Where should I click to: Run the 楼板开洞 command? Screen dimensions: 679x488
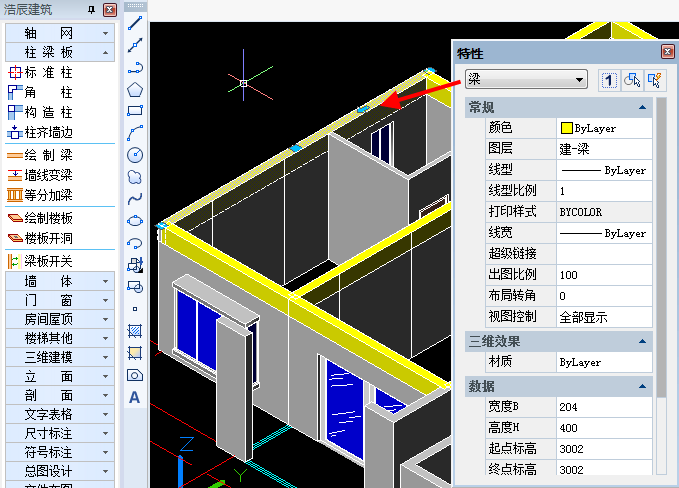[x=40, y=238]
